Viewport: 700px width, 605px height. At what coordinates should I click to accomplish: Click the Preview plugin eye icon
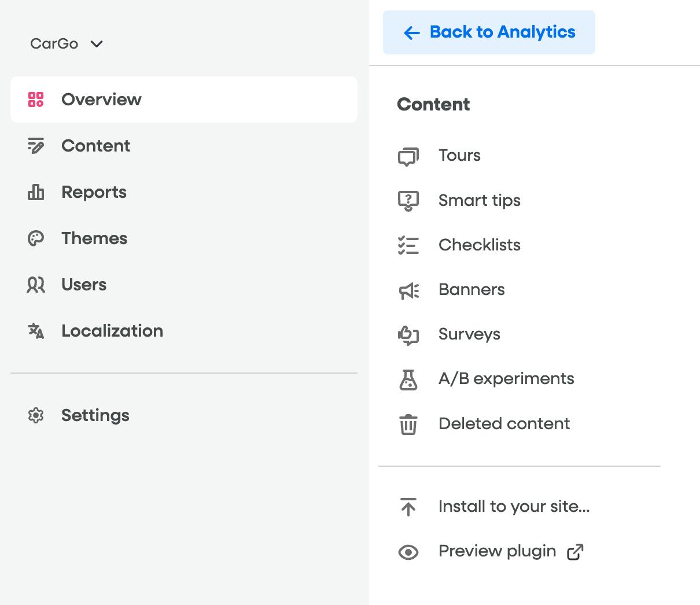pos(408,552)
